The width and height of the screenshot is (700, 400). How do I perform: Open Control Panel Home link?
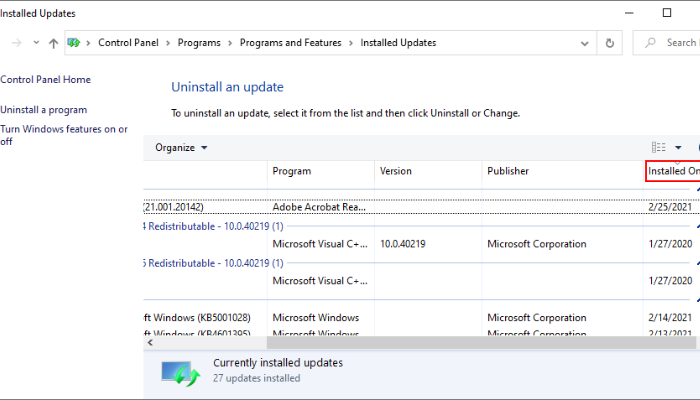click(46, 79)
